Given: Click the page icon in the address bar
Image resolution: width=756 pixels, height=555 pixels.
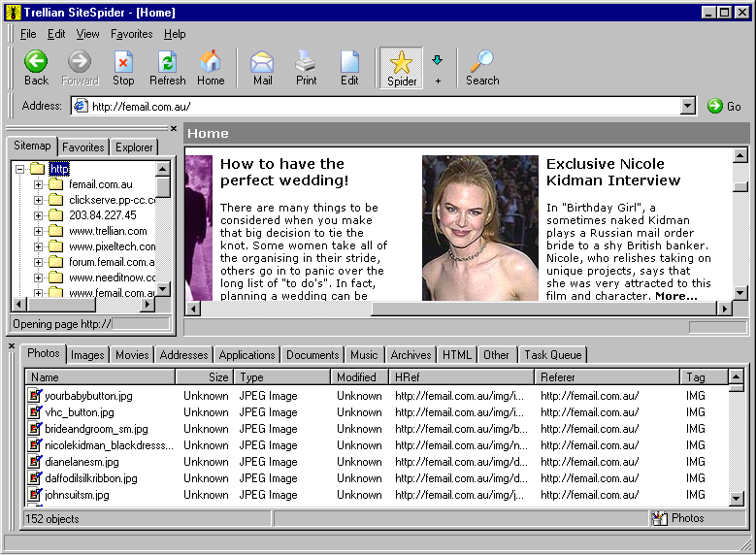Looking at the screenshot, I should (x=81, y=106).
